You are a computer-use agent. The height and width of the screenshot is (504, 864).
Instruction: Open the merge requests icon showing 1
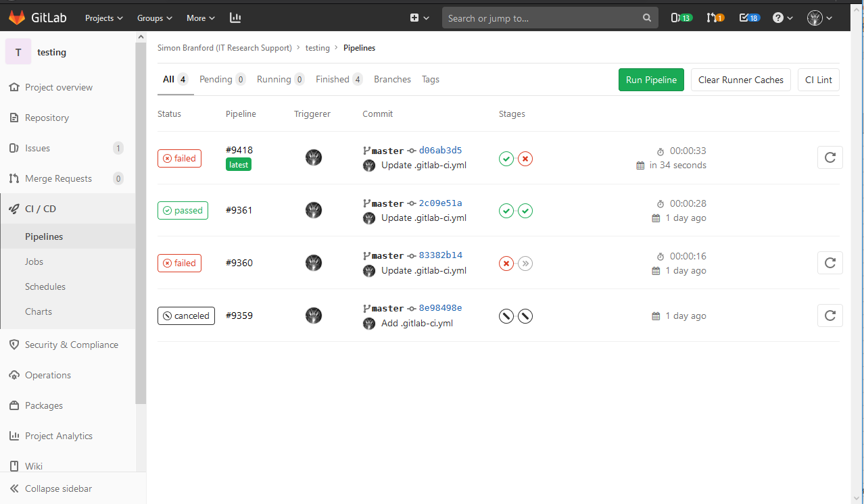pyautogui.click(x=715, y=18)
